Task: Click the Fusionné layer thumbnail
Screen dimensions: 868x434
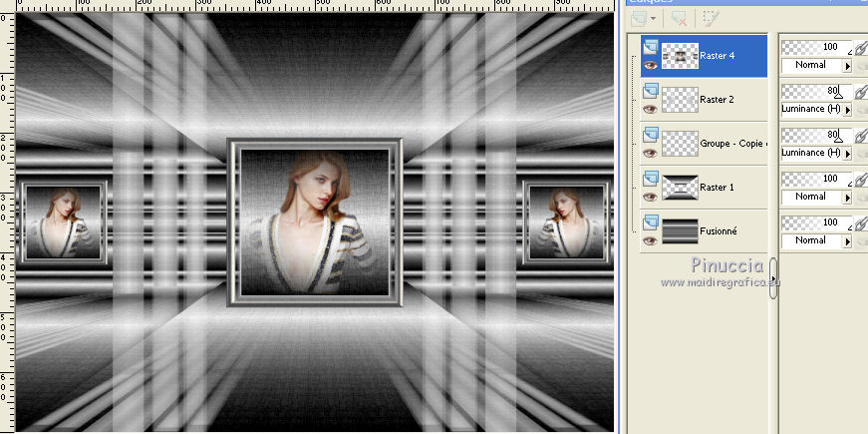Action: tap(680, 231)
